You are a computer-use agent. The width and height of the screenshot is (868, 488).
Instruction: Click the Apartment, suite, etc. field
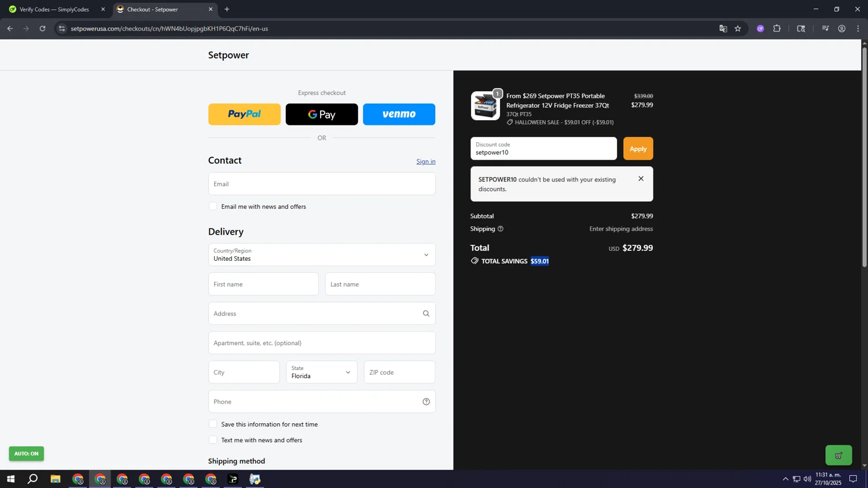click(x=322, y=343)
